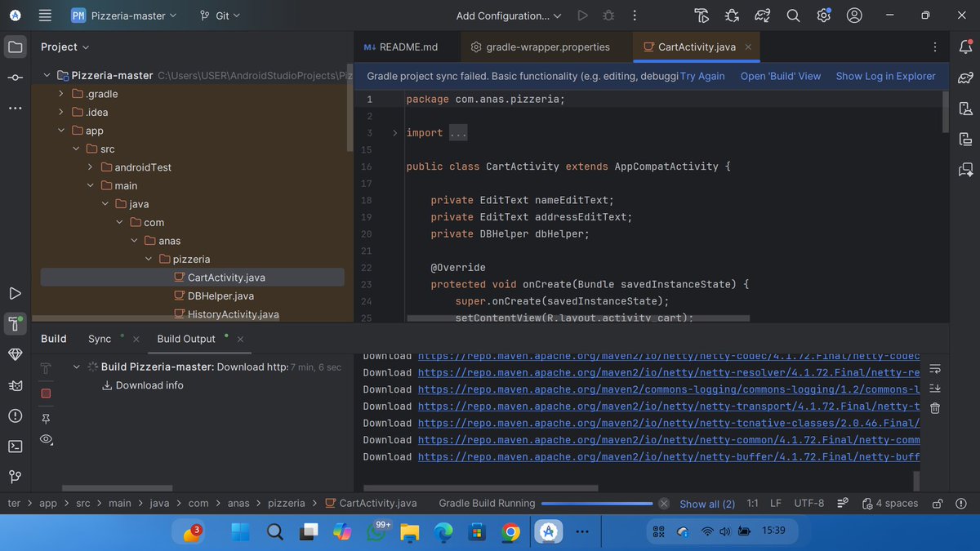Expand the androidTest folder

click(91, 167)
